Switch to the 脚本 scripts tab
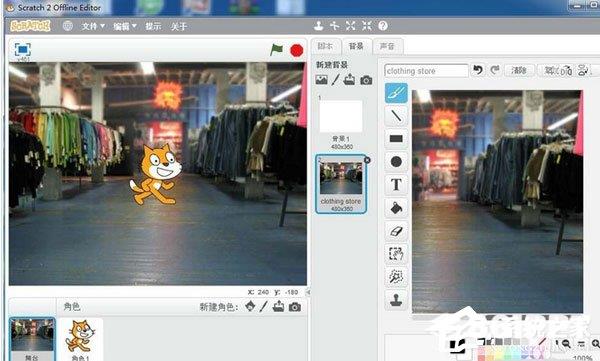Screen dimensions: 600x361 [x=325, y=46]
